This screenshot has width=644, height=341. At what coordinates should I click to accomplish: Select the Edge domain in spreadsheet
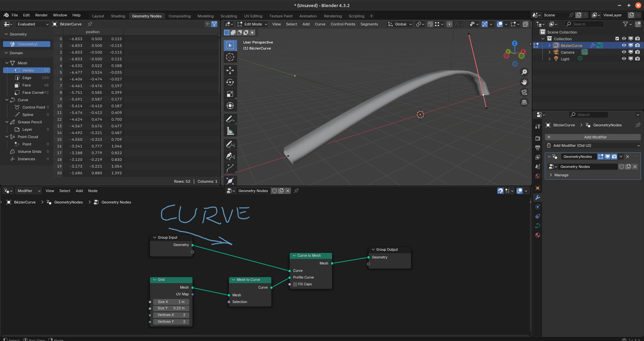click(27, 78)
